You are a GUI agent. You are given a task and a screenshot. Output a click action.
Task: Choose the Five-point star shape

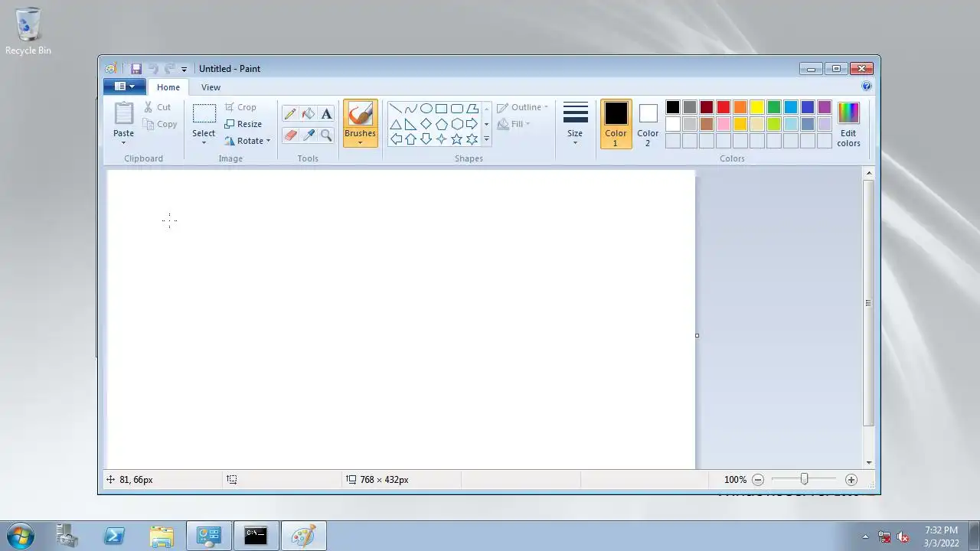[x=457, y=139]
